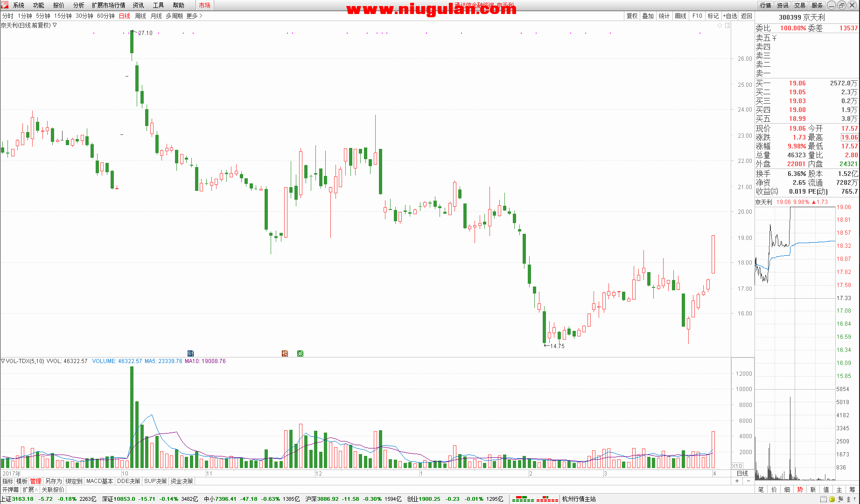Image resolution: width=860 pixels, height=504 pixels.
Task: Select 周线 weekly chart period
Action: click(140, 16)
